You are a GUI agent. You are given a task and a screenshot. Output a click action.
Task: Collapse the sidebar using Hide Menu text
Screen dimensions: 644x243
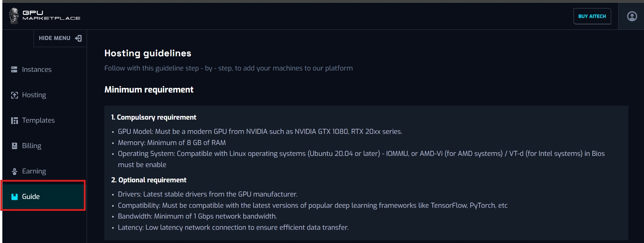pyautogui.click(x=55, y=38)
